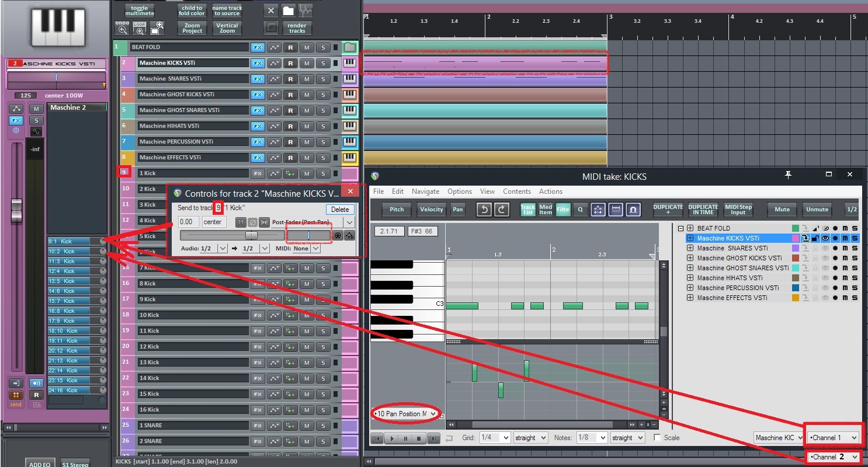Click the DUPLICATE IN TIME button
The width and height of the screenshot is (868, 467).
pyautogui.click(x=703, y=210)
